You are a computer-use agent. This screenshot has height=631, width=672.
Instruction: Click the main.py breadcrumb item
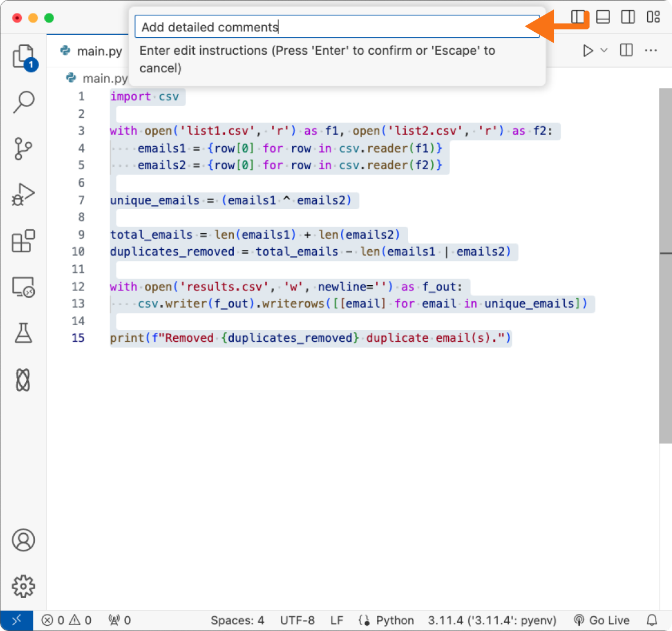[97, 78]
